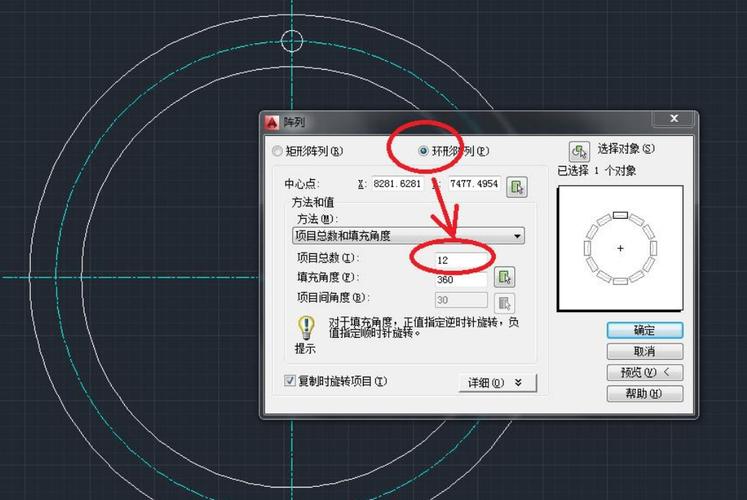Click the fill angle field showing 360
This screenshot has width=747, height=500.
pos(461,280)
